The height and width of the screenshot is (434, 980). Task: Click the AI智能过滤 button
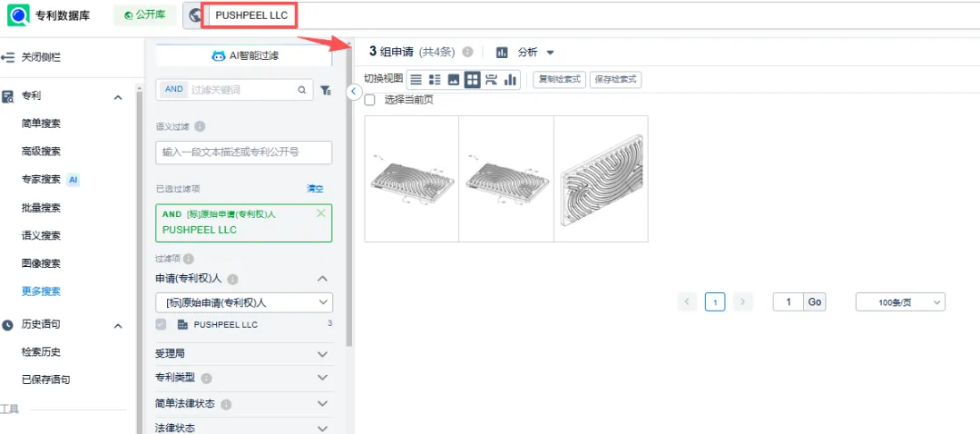click(244, 55)
